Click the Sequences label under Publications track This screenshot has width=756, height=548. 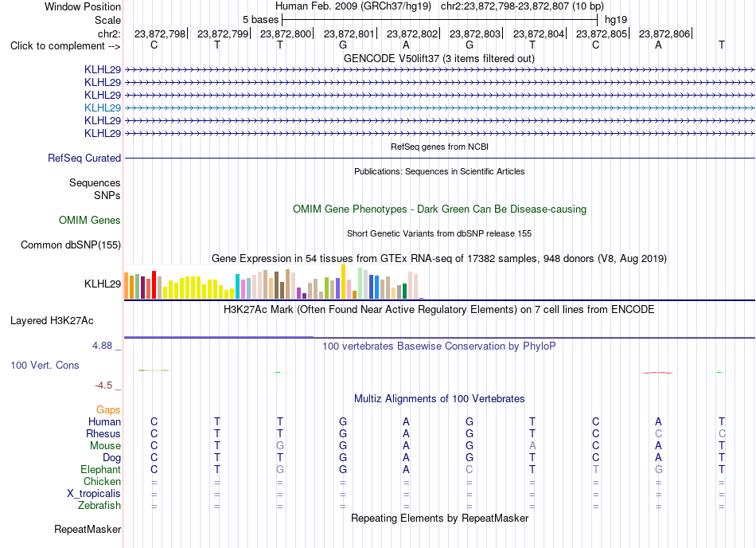95,183
